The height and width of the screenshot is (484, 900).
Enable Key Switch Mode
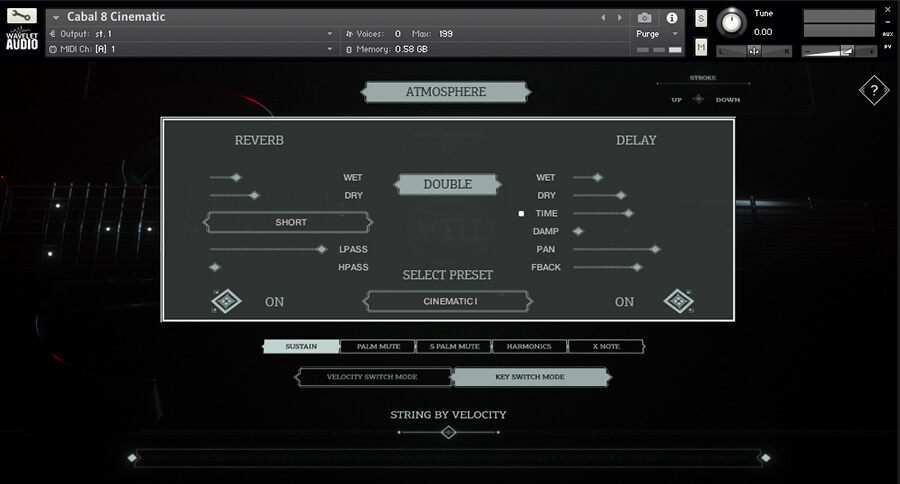click(530, 377)
